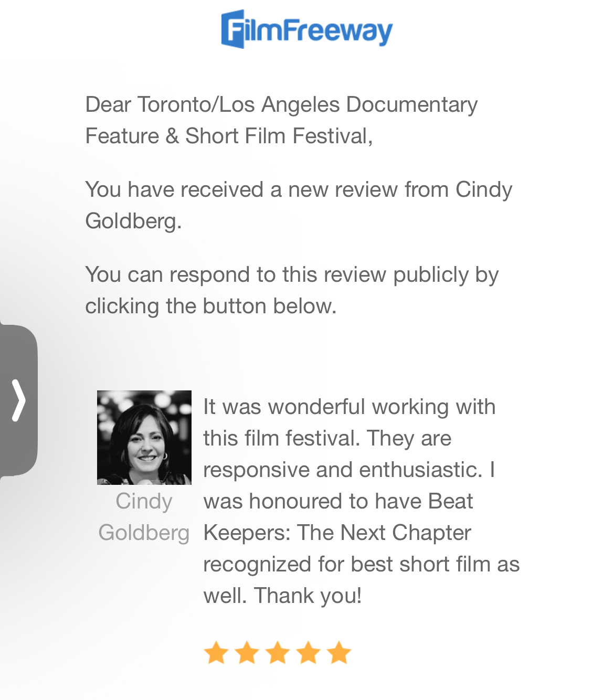Screen dimensions: 614x700
Task: Open Cindy Goldberg's profile photo
Action: [x=144, y=437]
